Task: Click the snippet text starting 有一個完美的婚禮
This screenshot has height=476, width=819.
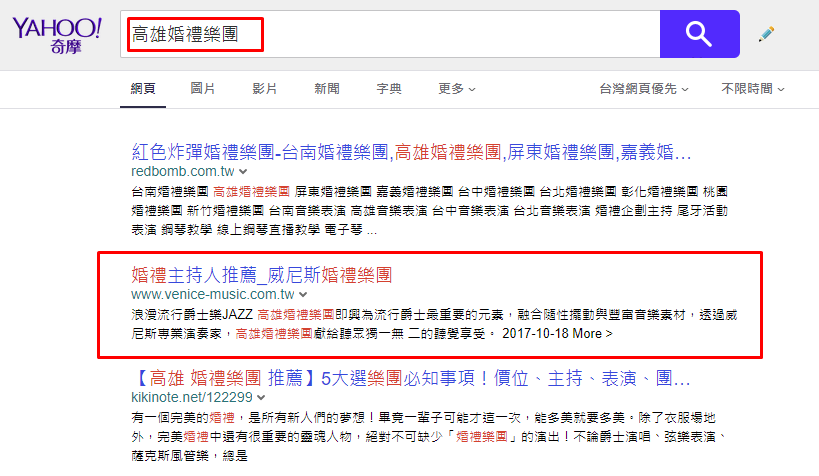Action: tap(428, 437)
